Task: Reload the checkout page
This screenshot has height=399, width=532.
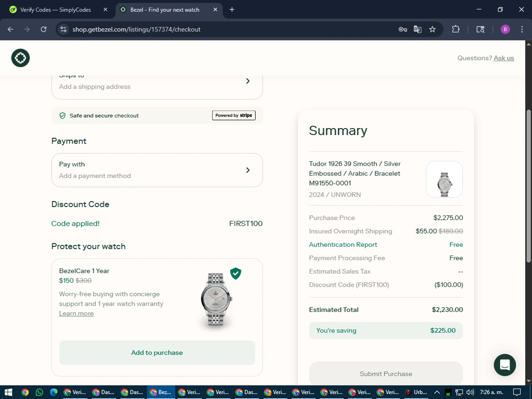Action: point(44,29)
